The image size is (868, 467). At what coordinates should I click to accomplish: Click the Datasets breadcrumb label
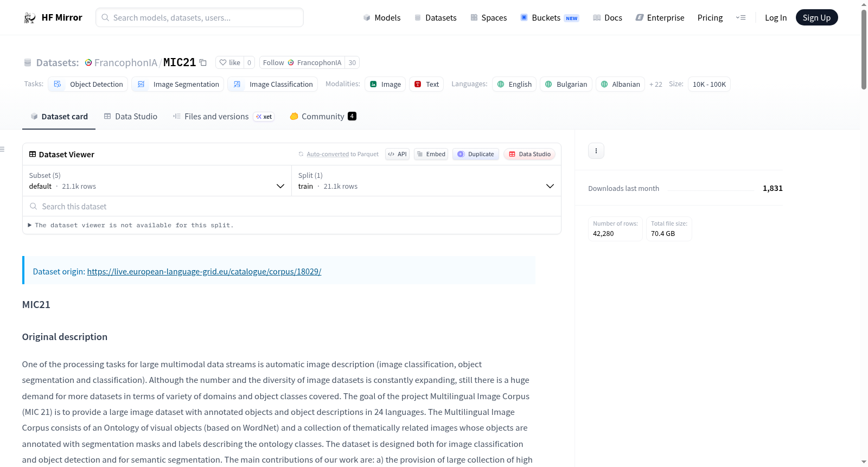tap(58, 62)
